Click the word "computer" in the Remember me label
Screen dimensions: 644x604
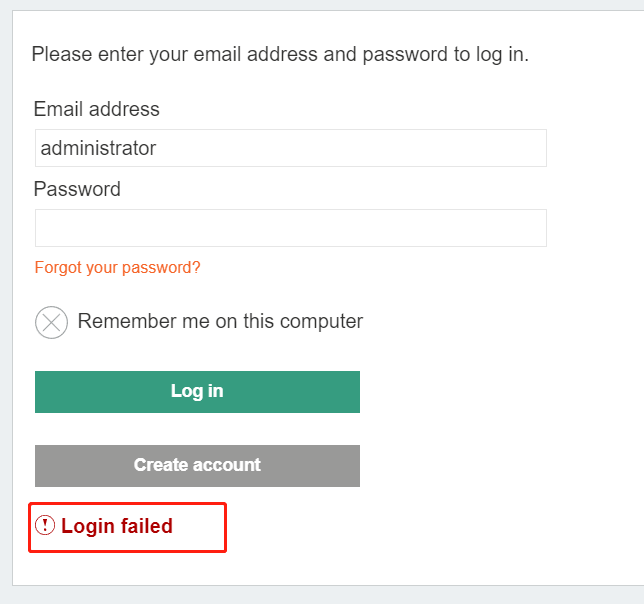pyautogui.click(x=322, y=321)
